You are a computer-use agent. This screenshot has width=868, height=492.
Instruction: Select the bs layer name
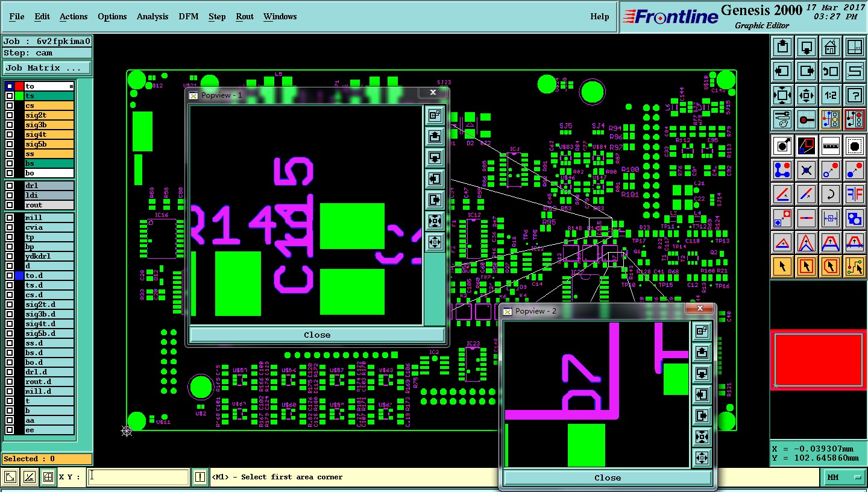pyautogui.click(x=49, y=163)
